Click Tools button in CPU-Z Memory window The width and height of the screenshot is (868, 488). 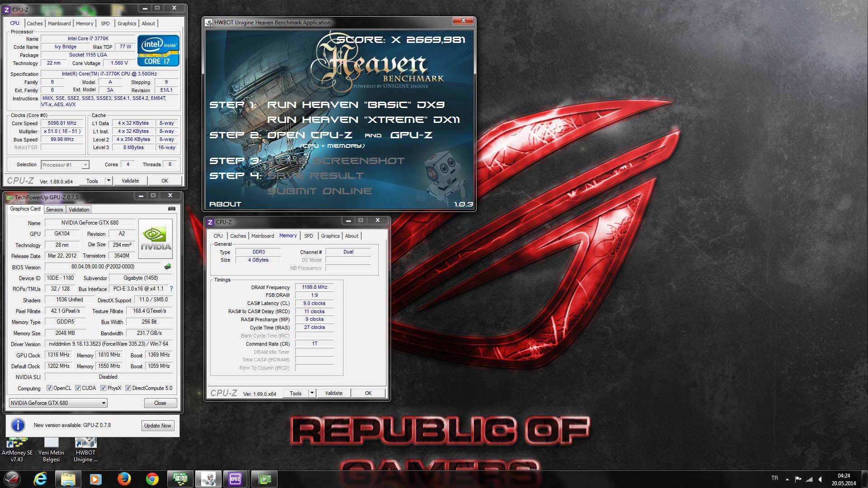pos(296,393)
